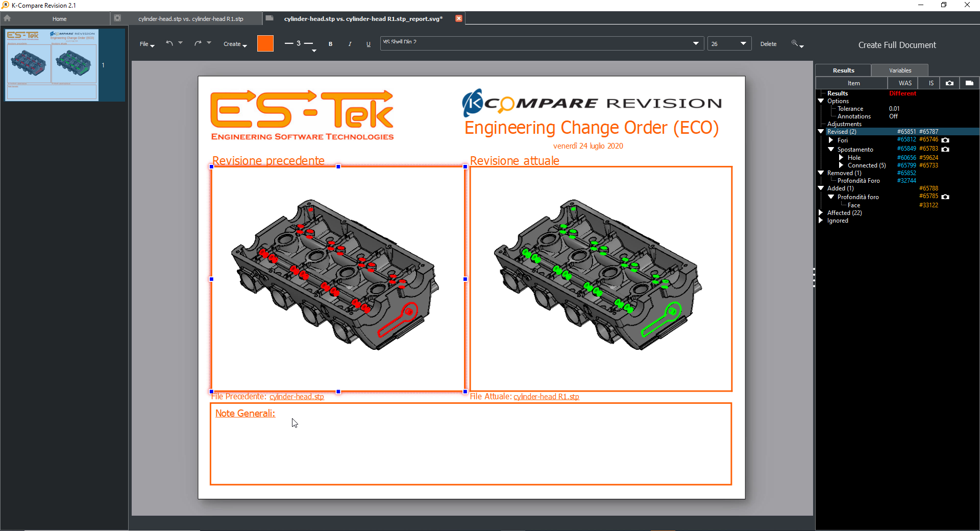Click the undo arrow icon

(169, 43)
